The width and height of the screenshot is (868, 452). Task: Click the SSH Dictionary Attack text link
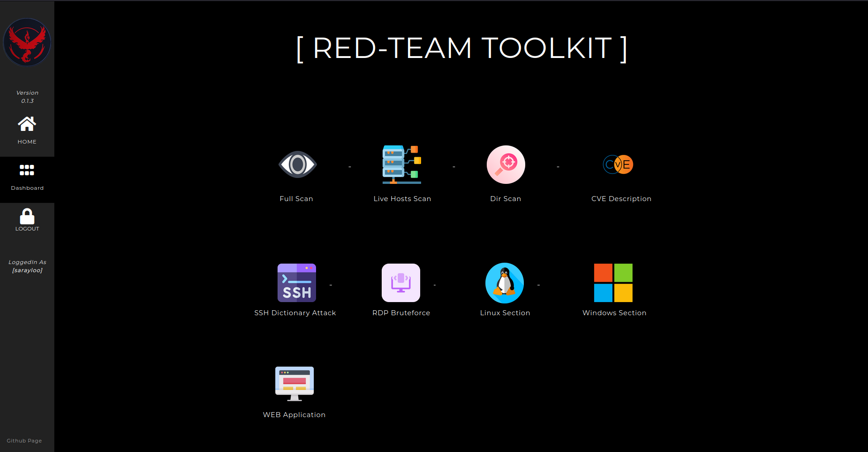(x=295, y=313)
